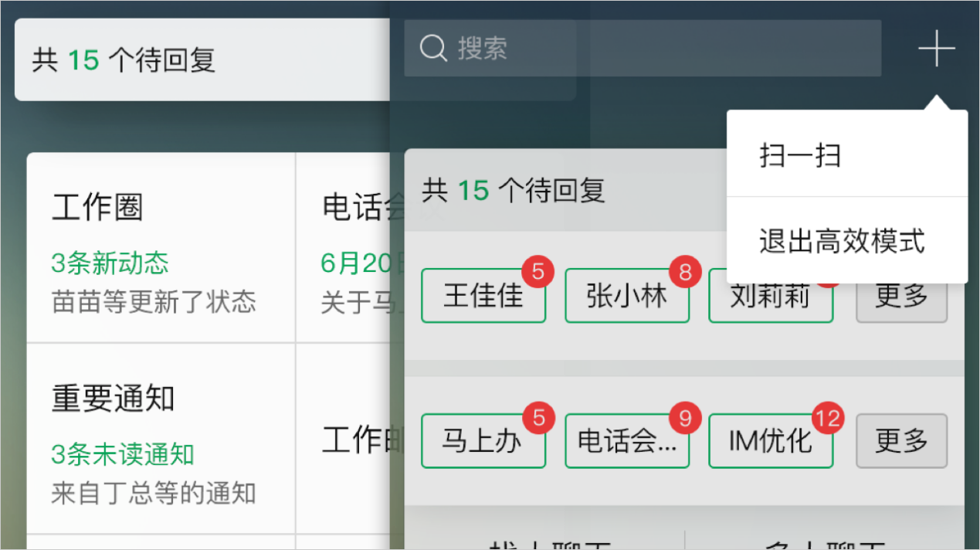Open the IM优化 group chip
The height and width of the screenshot is (550, 980).
click(x=770, y=442)
